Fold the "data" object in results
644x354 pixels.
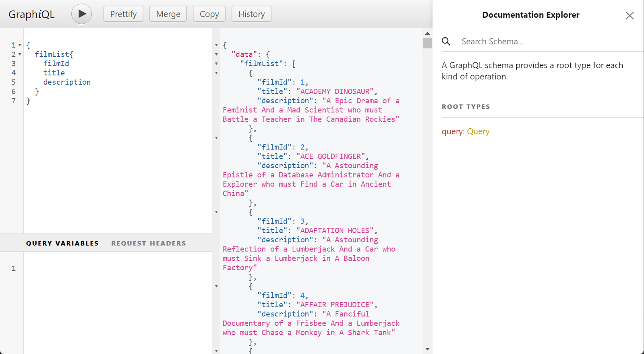tap(216, 54)
